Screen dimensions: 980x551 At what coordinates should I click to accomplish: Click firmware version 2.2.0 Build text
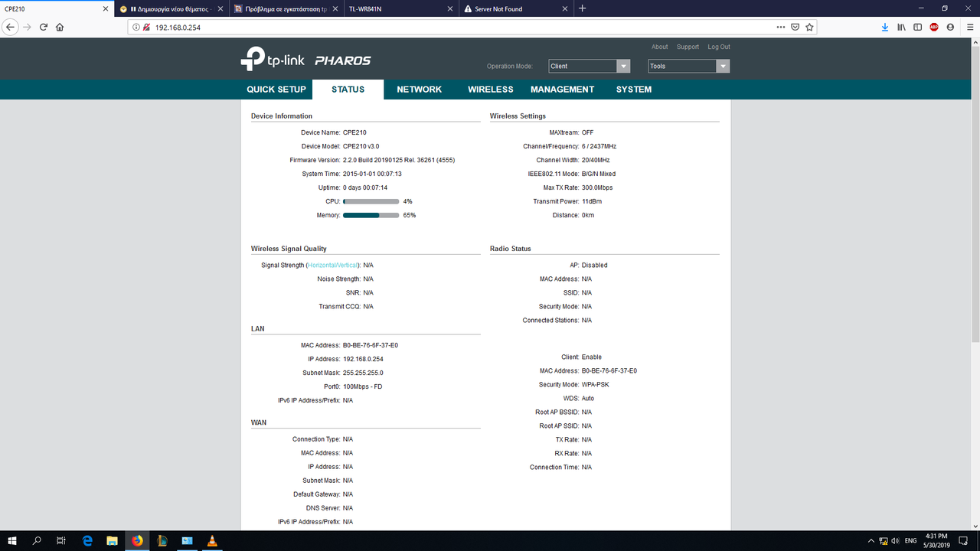399,160
